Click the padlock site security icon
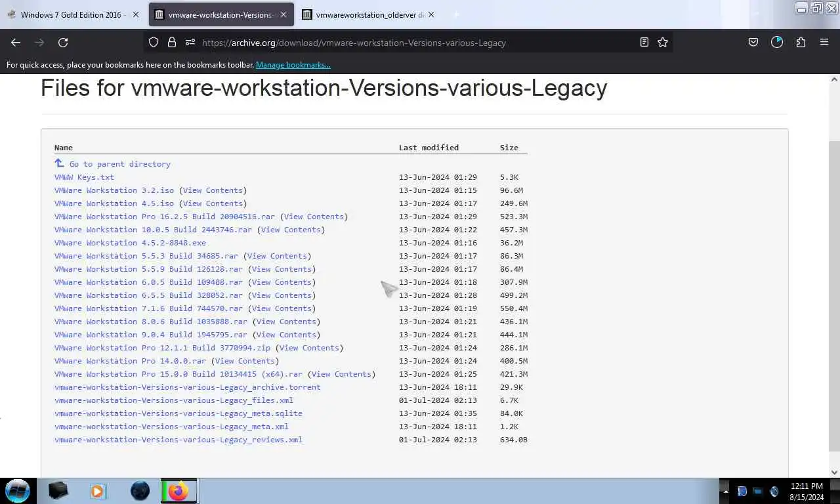 pos(172,43)
